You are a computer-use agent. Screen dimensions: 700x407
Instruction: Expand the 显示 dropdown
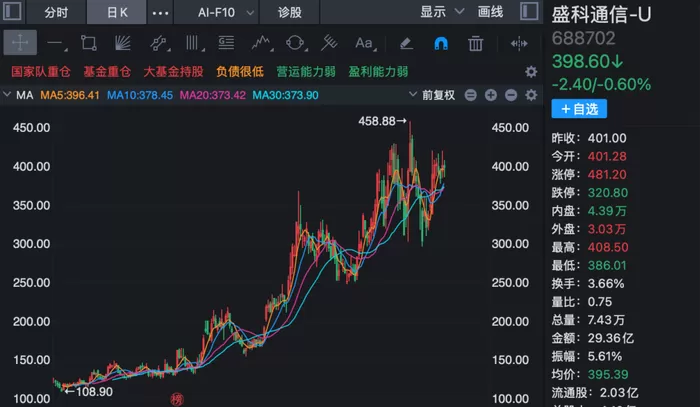click(442, 12)
